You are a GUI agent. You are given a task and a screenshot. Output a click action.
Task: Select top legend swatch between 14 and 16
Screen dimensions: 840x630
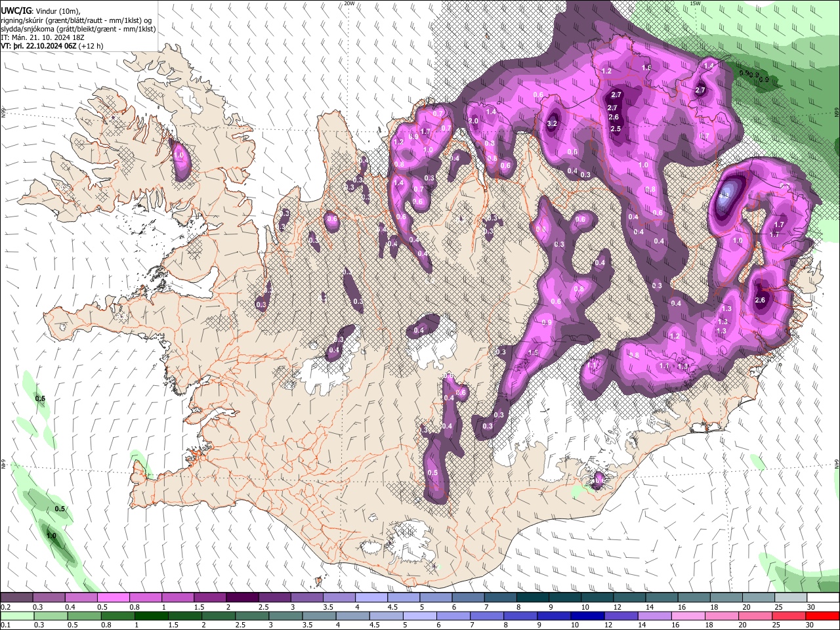tap(661, 598)
